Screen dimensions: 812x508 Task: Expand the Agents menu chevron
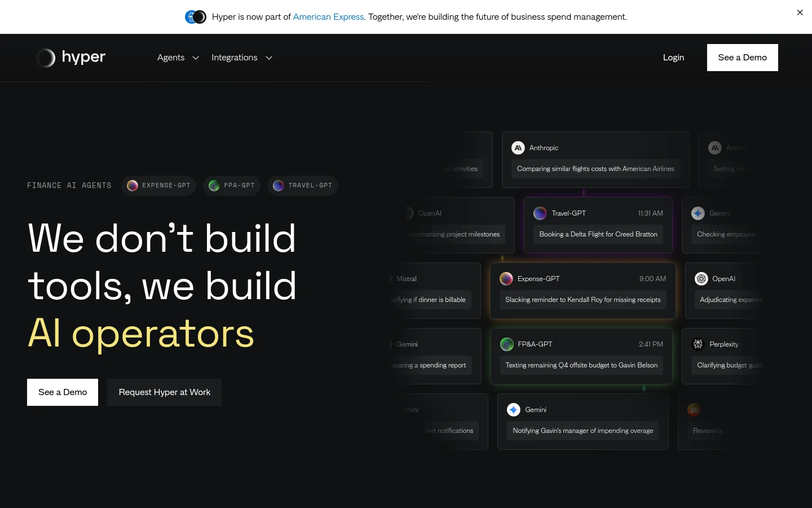(x=196, y=58)
